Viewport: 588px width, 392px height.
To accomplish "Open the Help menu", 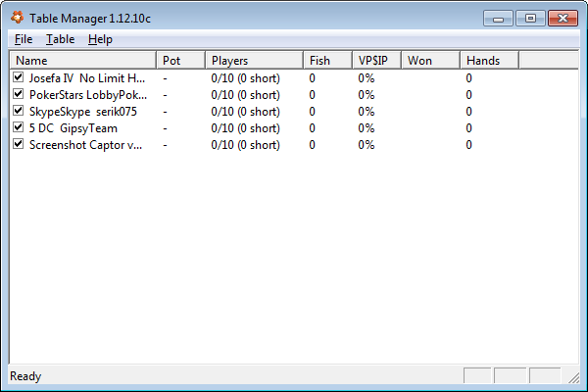I will [x=100, y=39].
